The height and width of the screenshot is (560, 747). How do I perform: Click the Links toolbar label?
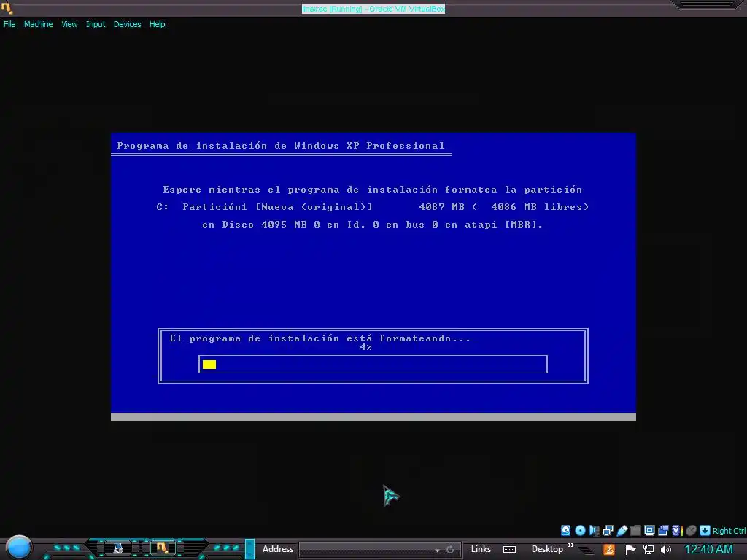coord(481,549)
